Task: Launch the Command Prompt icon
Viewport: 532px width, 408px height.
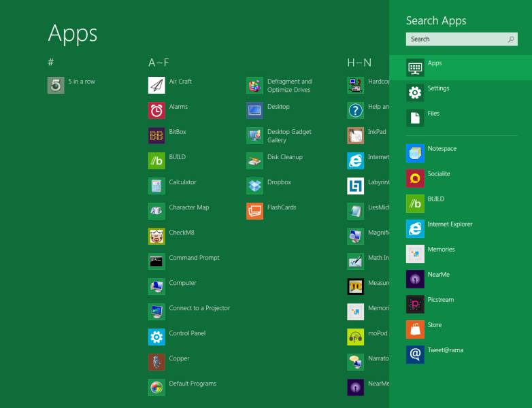Action: tap(156, 262)
